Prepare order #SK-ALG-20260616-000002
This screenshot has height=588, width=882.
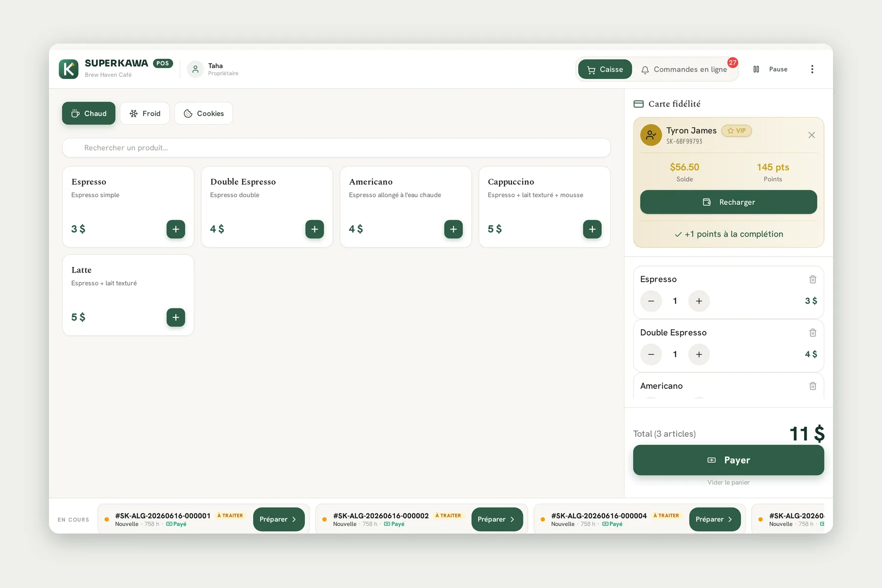coord(497,519)
